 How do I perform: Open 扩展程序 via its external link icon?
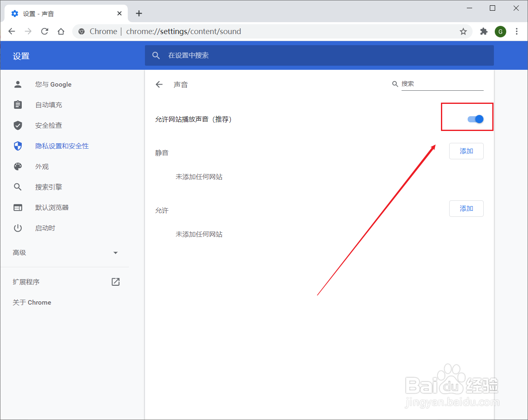115,282
